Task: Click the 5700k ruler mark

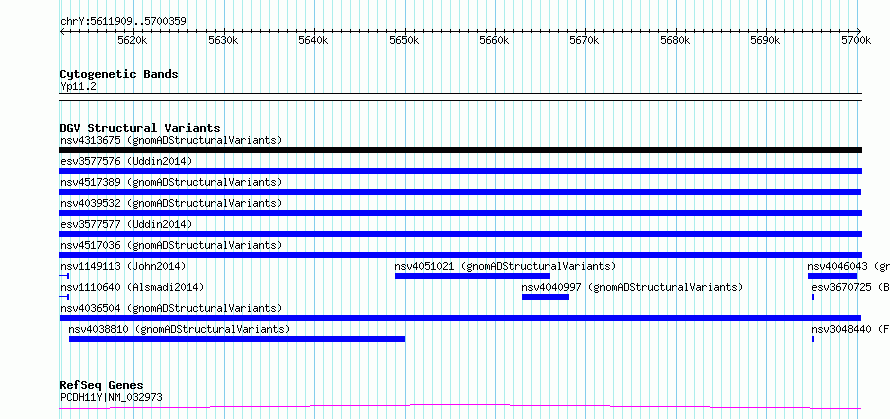Action: pyautogui.click(x=855, y=40)
